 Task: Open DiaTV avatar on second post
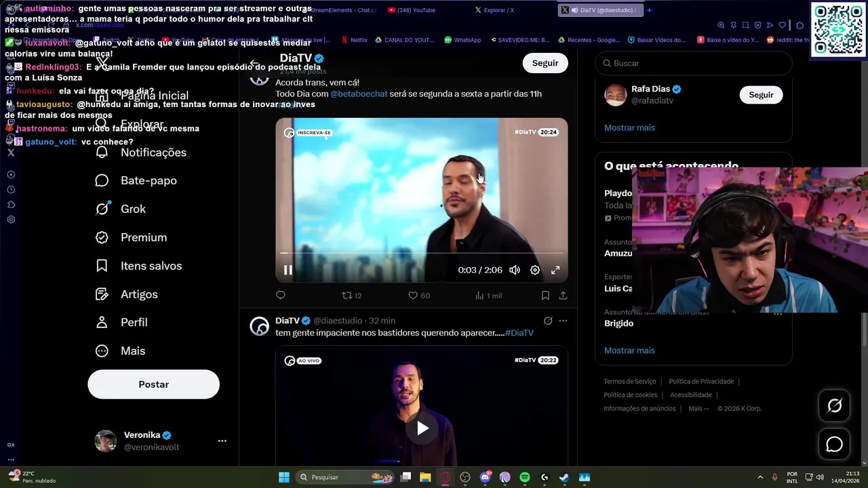[x=260, y=327]
